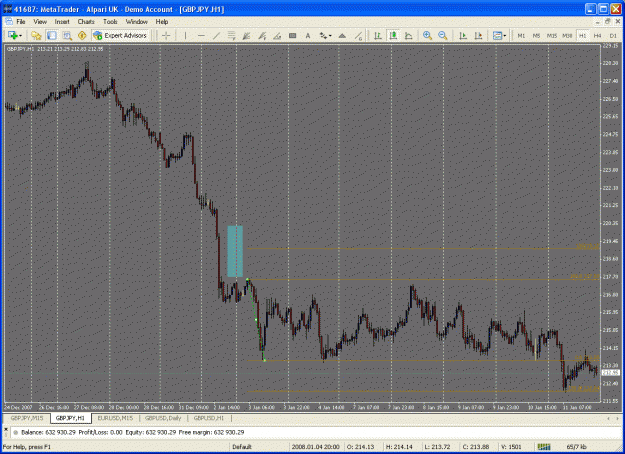The height and width of the screenshot is (454, 625).
Task: Minimize the inner chart window
Action: pyautogui.click(x=598, y=22)
